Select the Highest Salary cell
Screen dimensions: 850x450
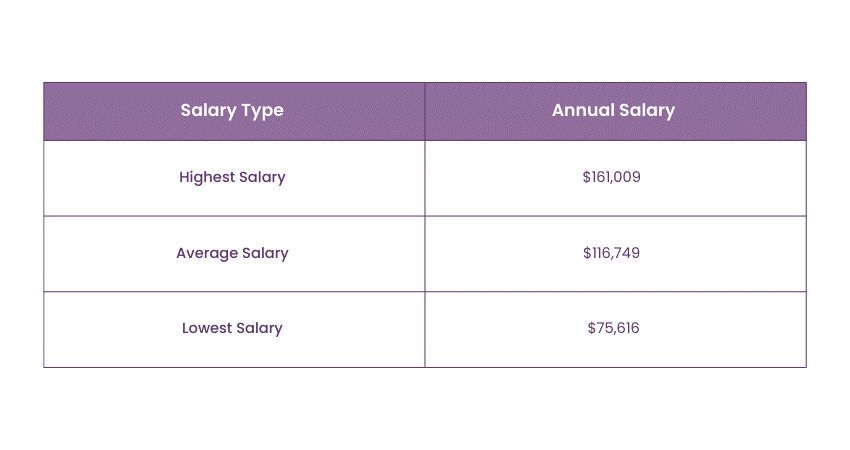232,177
